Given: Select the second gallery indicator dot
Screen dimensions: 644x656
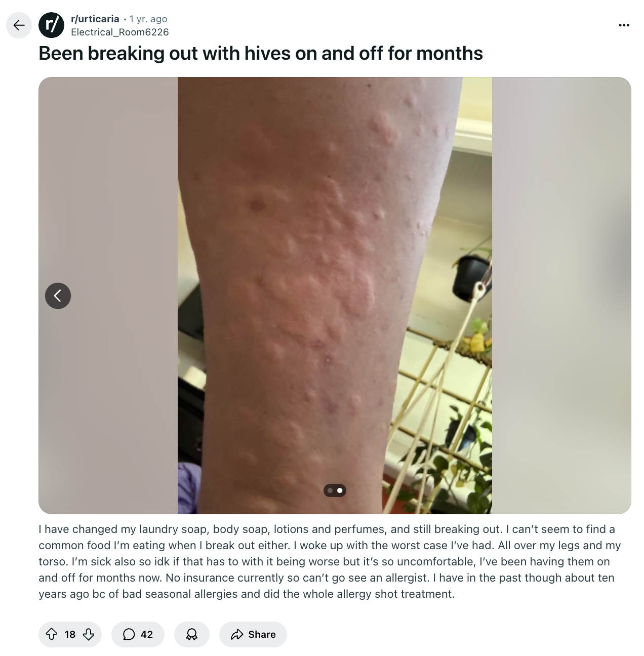Looking at the screenshot, I should pos(340,490).
